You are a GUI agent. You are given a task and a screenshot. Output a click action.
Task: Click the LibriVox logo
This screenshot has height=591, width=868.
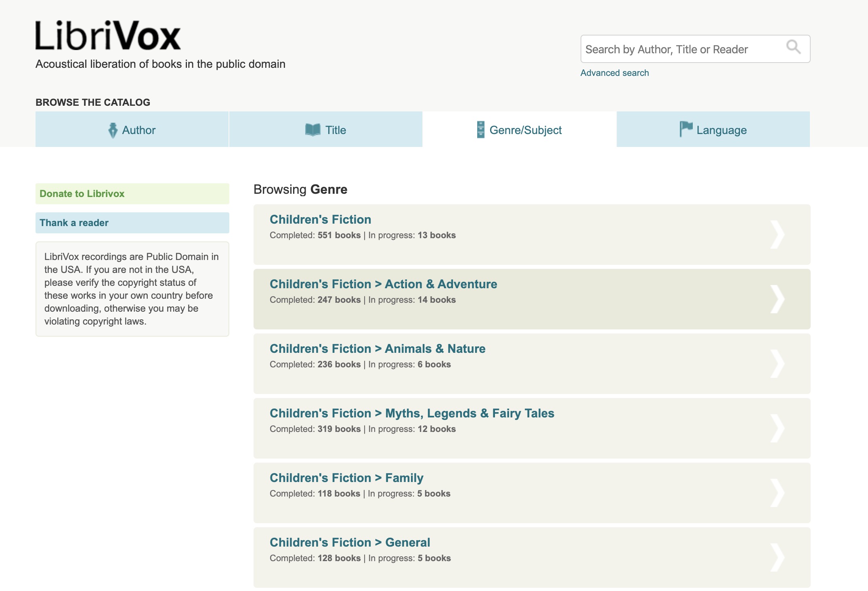[108, 36]
